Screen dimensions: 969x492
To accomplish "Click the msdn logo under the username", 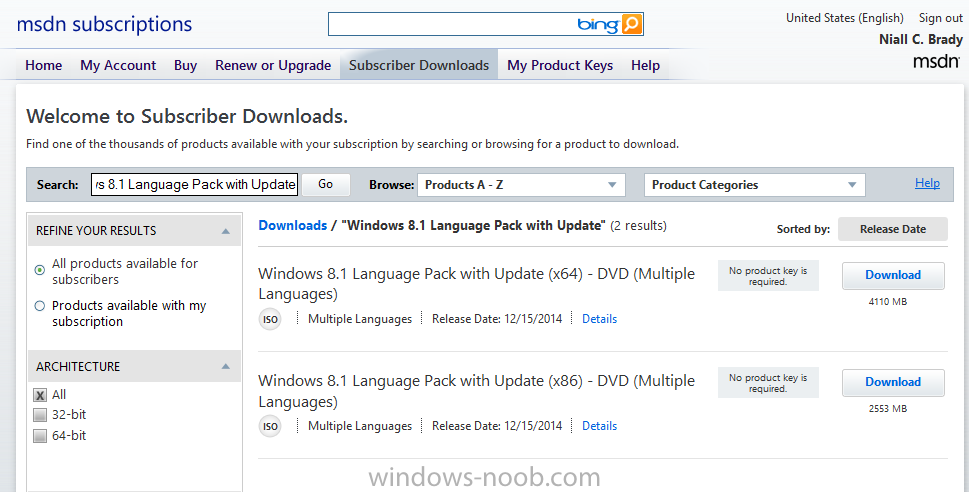I will (x=936, y=61).
